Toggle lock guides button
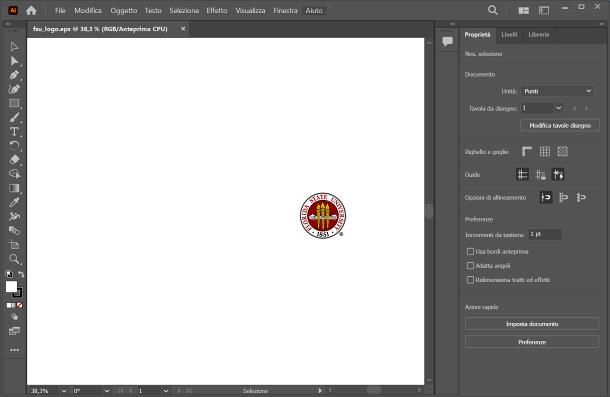Viewport: 610px width, 397px height. [x=540, y=174]
